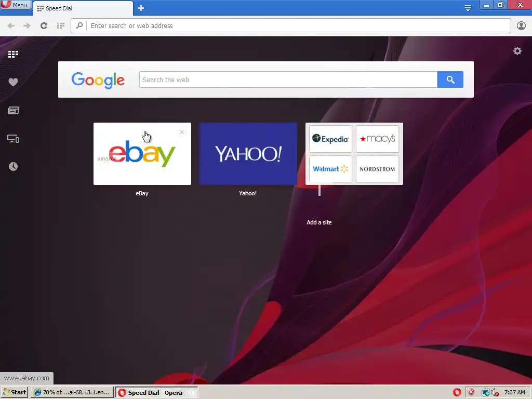The height and width of the screenshot is (399, 532).
Task: Click Opera icon in system tray
Action: pyautogui.click(x=457, y=392)
